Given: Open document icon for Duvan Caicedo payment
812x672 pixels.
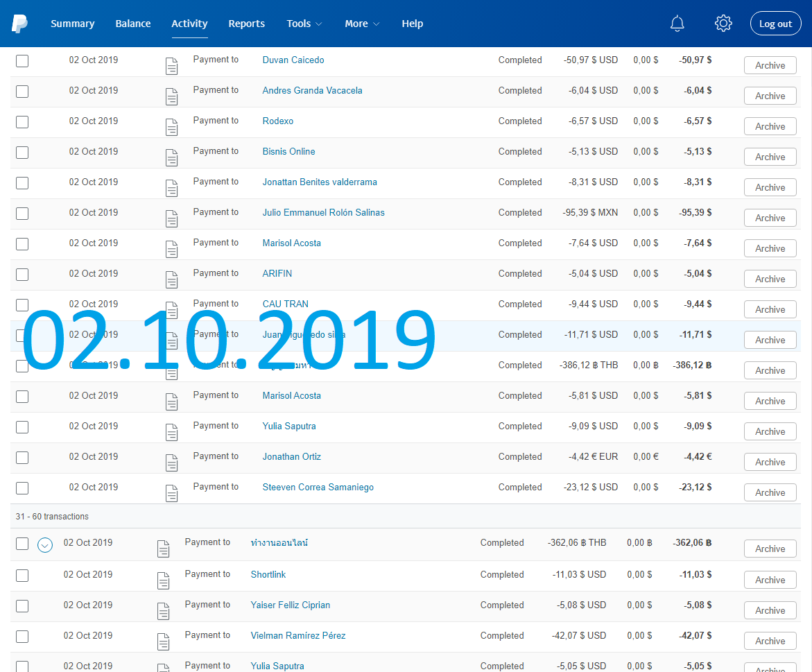Looking at the screenshot, I should 171,66.
